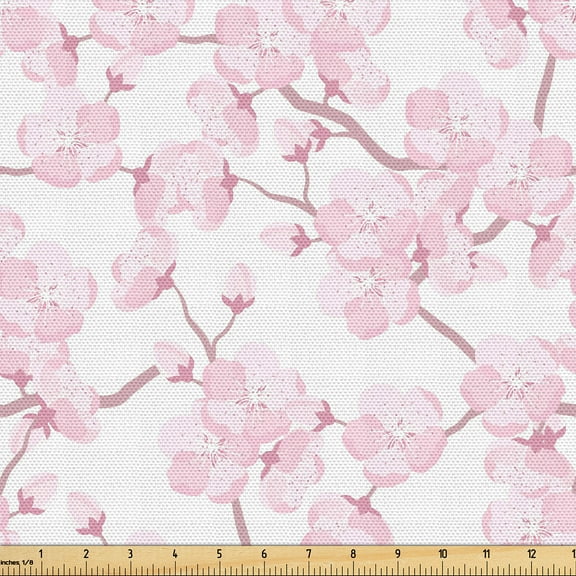Click the "inches; 1/8" ruler label
The height and width of the screenshot is (576, 576).
(17, 562)
